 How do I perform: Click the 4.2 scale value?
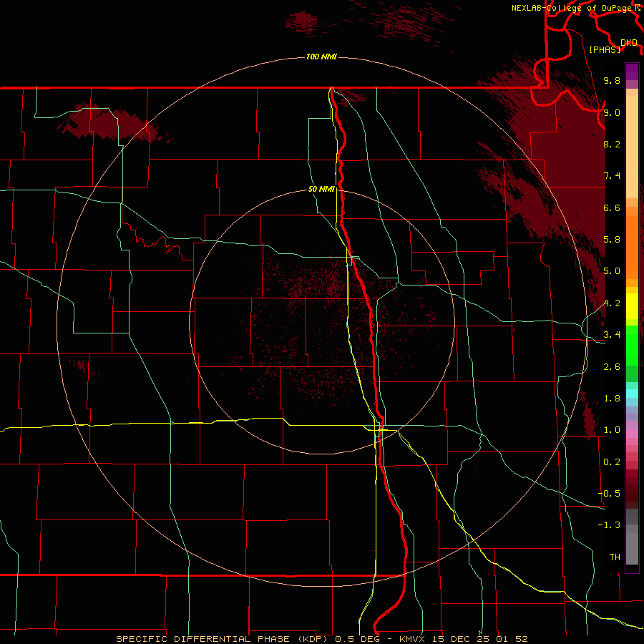pyautogui.click(x=612, y=303)
